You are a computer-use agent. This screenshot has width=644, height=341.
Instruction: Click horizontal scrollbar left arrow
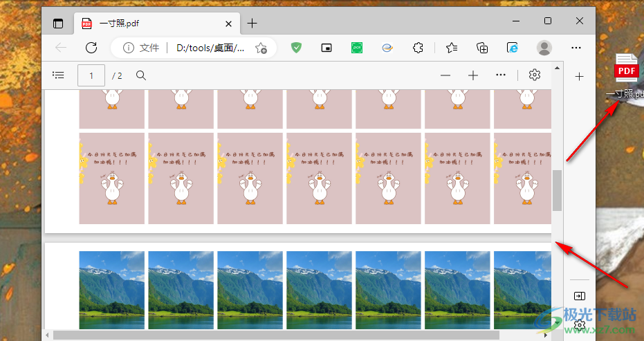(48, 335)
